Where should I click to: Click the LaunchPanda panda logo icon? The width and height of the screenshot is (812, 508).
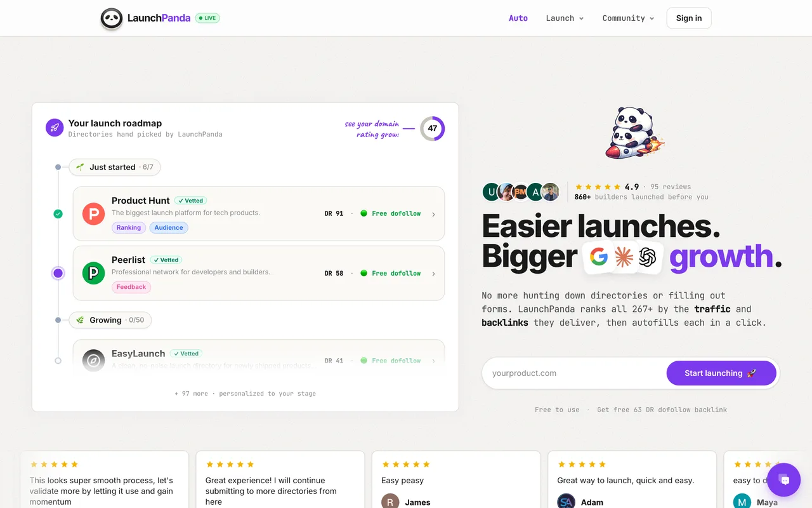pos(112,18)
